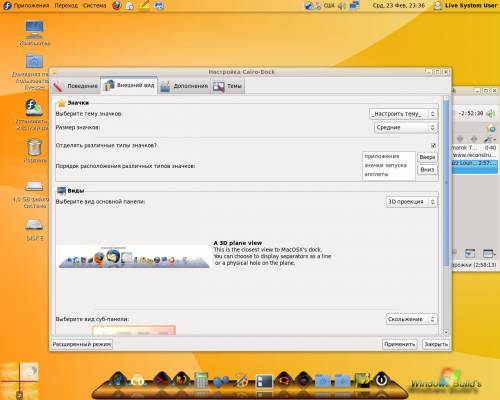Switch to the Внешний вид tab
The height and width of the screenshot is (400, 500).
pos(129,85)
